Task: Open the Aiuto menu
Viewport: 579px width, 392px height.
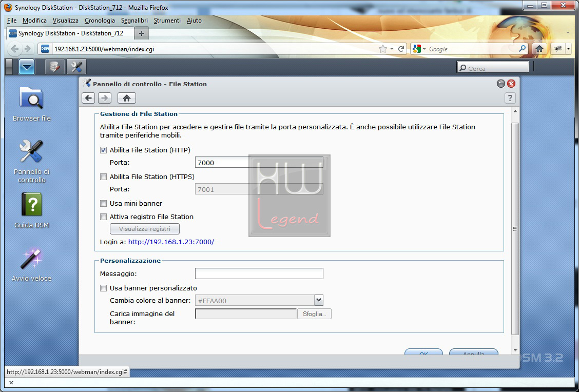Action: (194, 21)
